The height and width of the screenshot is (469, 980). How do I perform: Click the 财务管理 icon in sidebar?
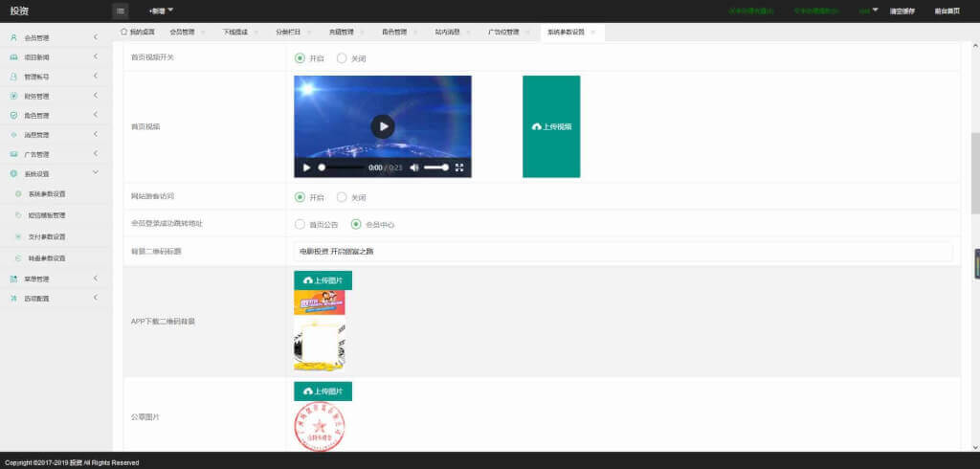pos(13,96)
